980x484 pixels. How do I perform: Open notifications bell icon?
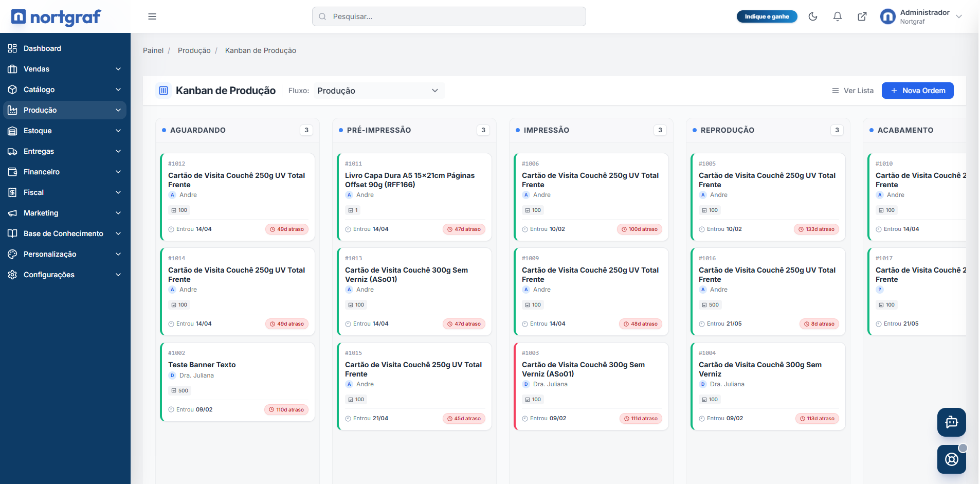click(x=838, y=16)
